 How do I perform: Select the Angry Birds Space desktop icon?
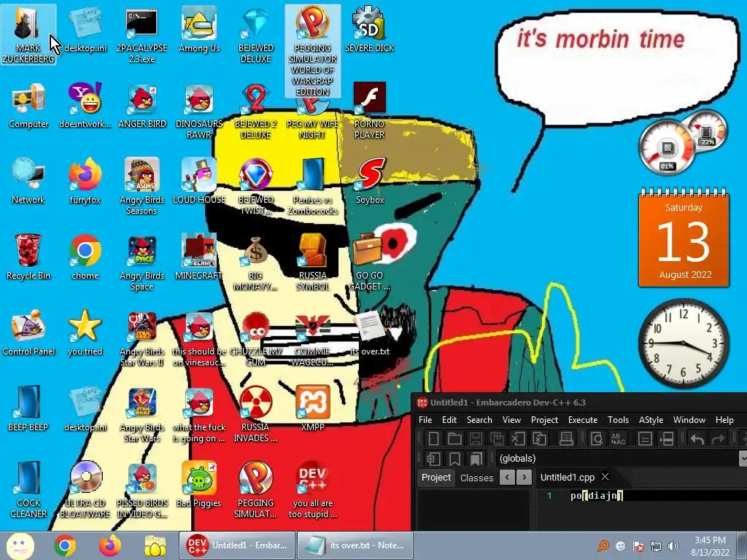(142, 262)
